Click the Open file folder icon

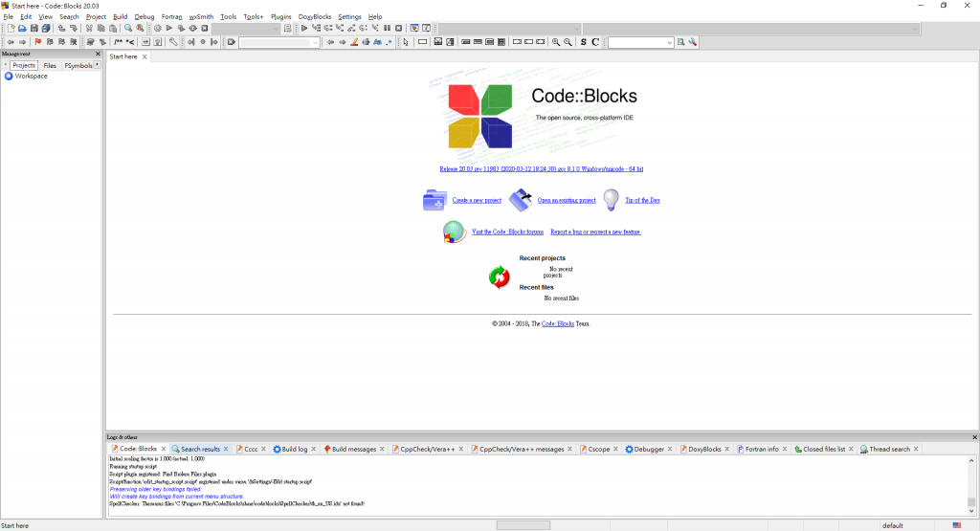(22, 28)
